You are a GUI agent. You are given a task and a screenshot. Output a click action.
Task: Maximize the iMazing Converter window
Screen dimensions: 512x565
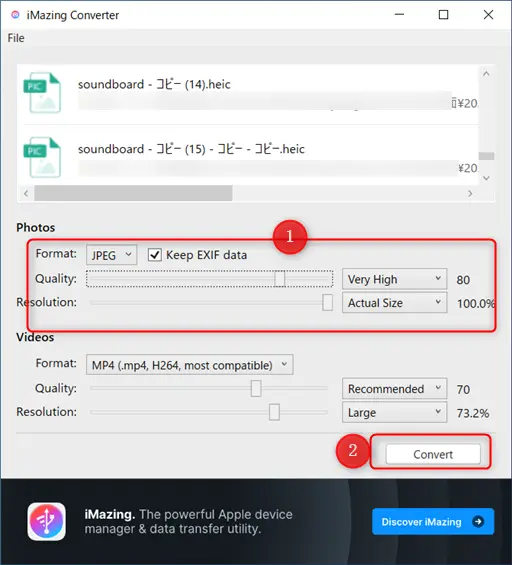pyautogui.click(x=443, y=15)
